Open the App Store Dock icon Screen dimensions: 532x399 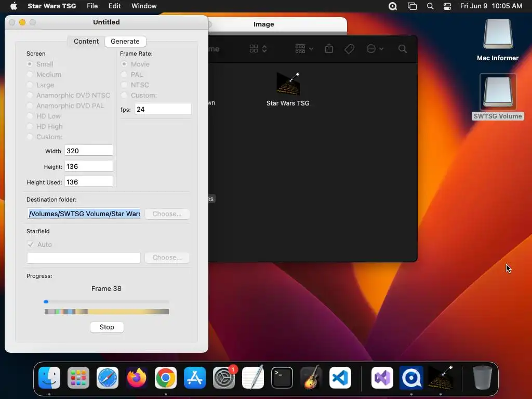coord(195,378)
